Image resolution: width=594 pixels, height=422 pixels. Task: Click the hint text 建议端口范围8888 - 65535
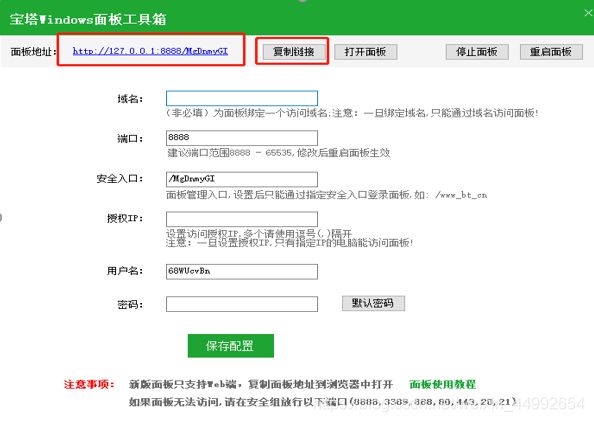[x=278, y=153]
